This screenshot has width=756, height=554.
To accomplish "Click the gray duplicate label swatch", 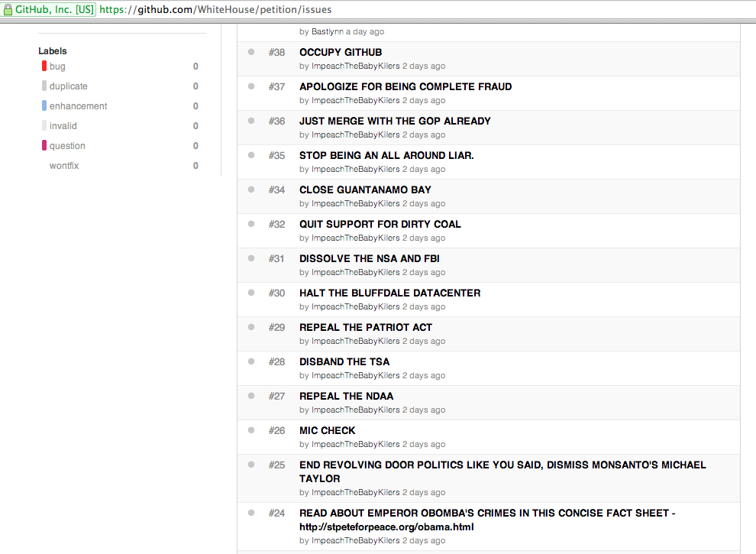I will point(44,86).
